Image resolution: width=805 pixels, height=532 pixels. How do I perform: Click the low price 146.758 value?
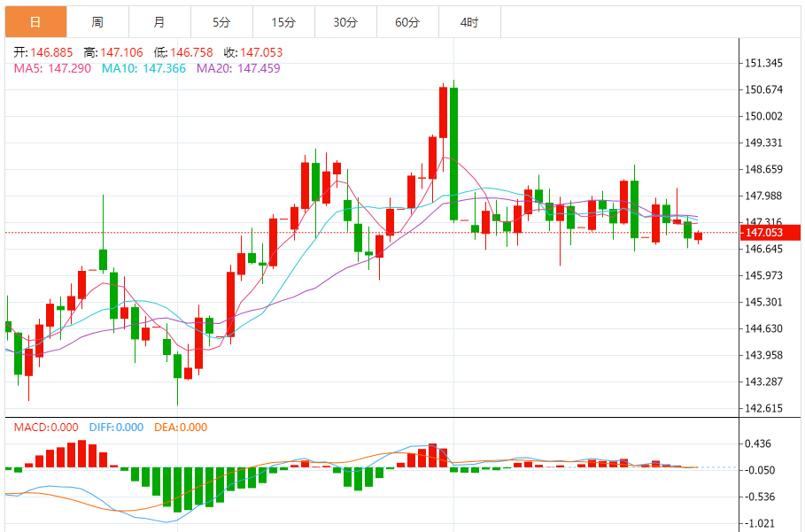191,52
